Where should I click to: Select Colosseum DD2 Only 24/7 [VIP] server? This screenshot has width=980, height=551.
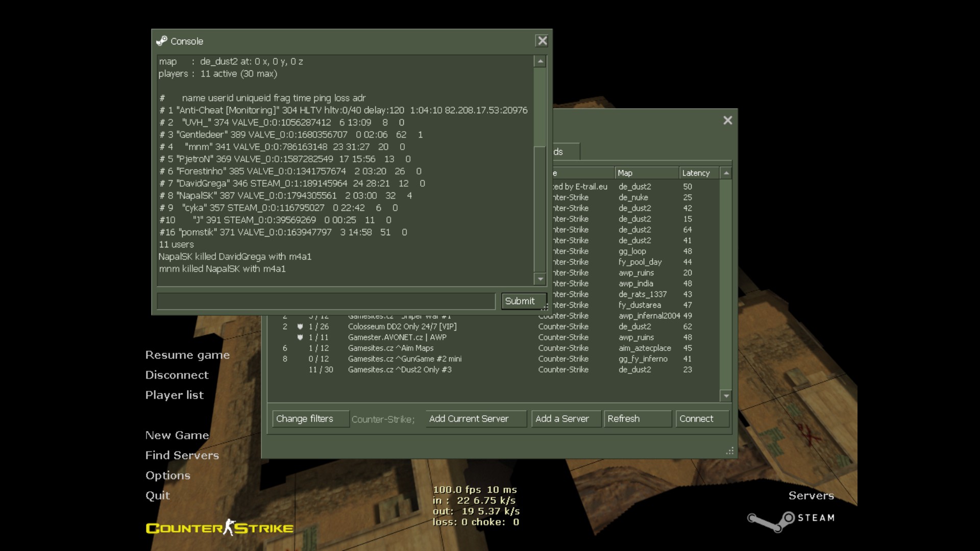pyautogui.click(x=493, y=327)
